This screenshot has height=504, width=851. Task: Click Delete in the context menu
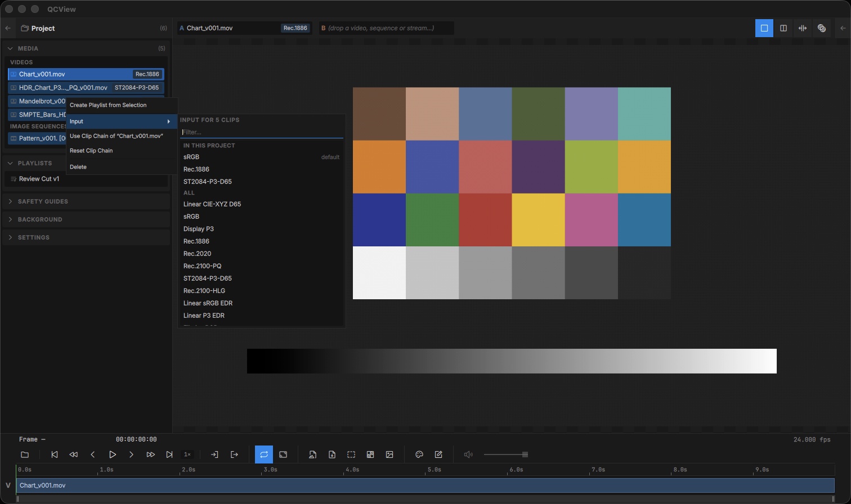point(122,167)
